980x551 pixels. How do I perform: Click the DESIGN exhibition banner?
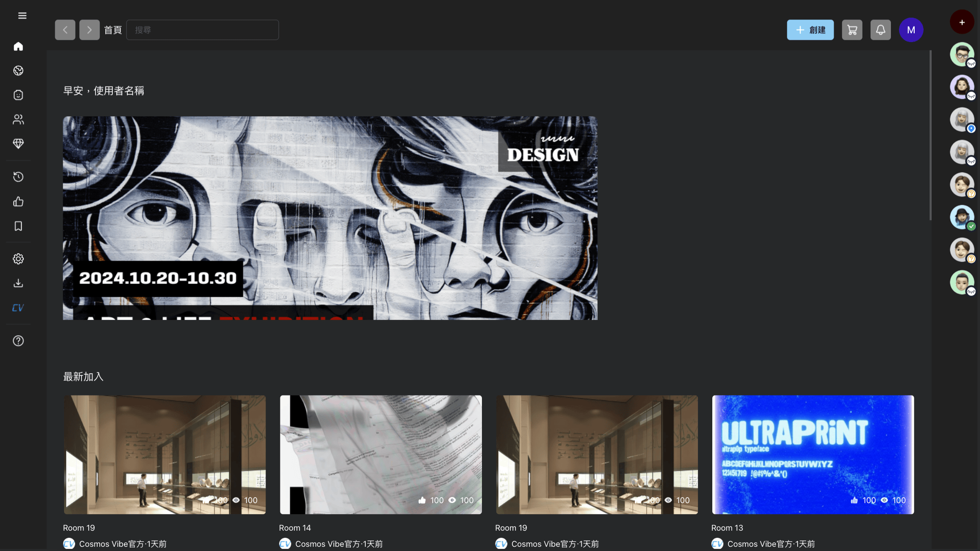tap(330, 218)
